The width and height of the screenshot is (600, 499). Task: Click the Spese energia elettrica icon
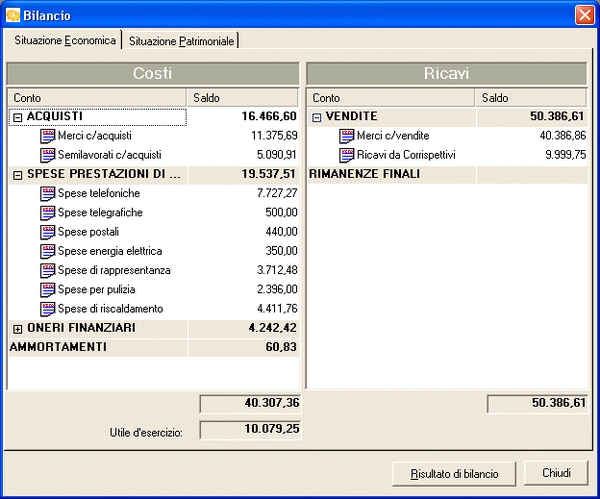coord(47,251)
